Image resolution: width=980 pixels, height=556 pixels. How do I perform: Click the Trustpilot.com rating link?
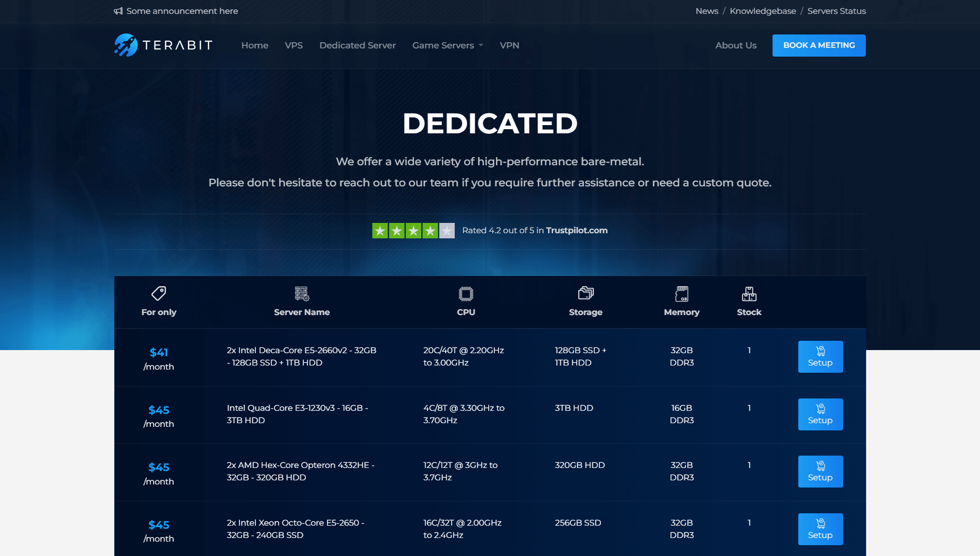click(x=576, y=230)
